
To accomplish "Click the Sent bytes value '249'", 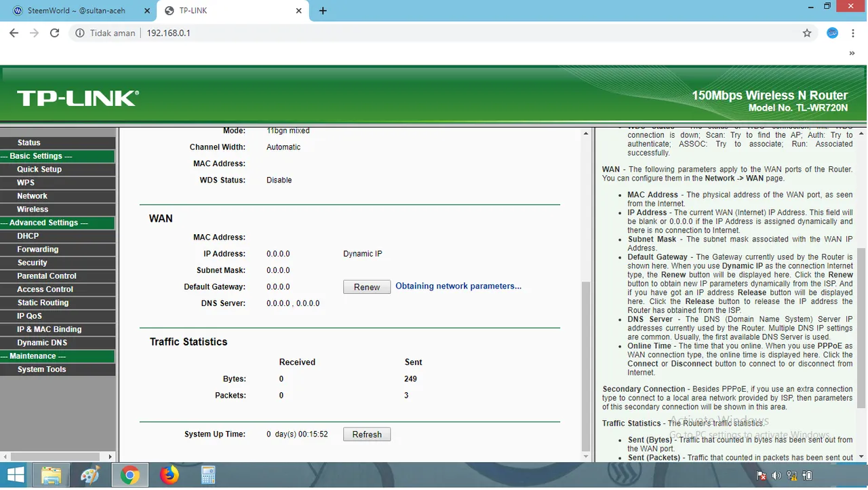I will pyautogui.click(x=410, y=379).
